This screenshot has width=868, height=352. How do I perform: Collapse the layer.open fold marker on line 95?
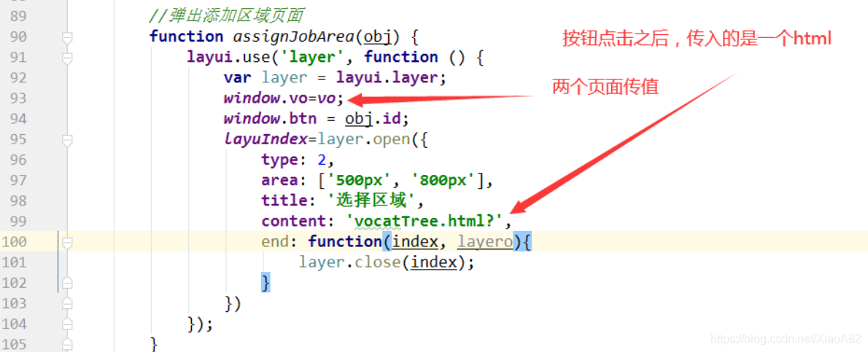67,139
